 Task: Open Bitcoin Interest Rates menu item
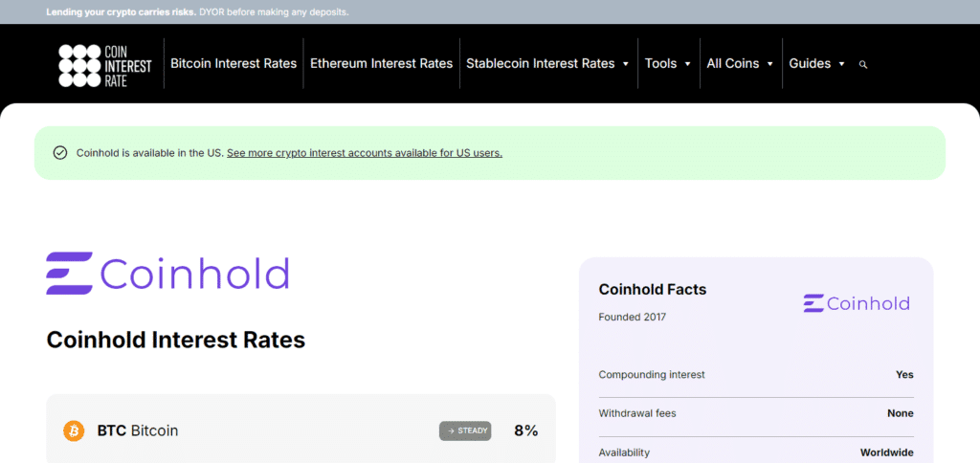[234, 64]
